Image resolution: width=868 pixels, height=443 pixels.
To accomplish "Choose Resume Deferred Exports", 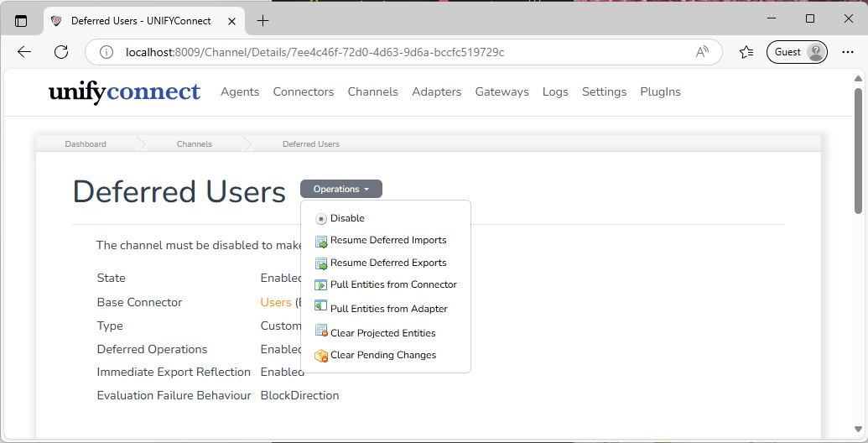I will pos(388,263).
